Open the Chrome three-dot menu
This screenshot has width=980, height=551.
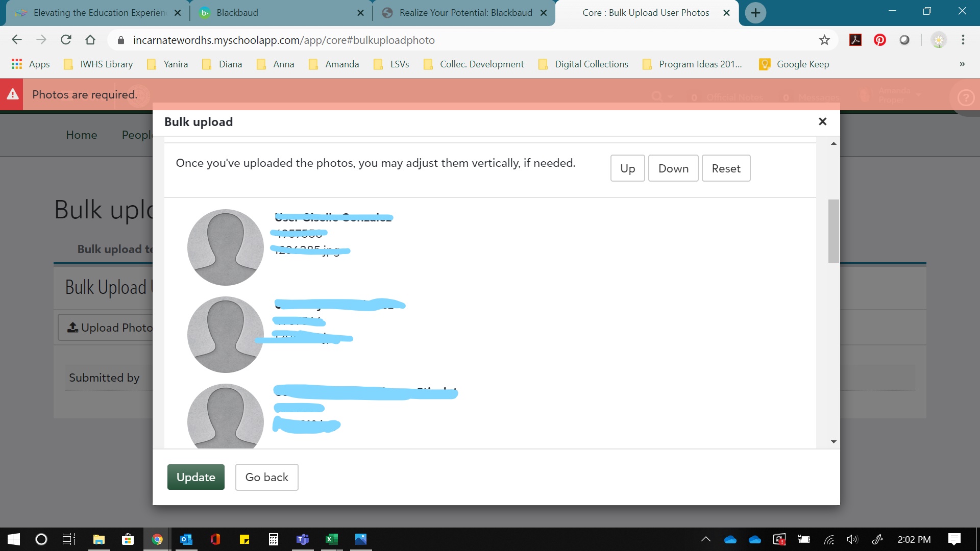pos(963,40)
